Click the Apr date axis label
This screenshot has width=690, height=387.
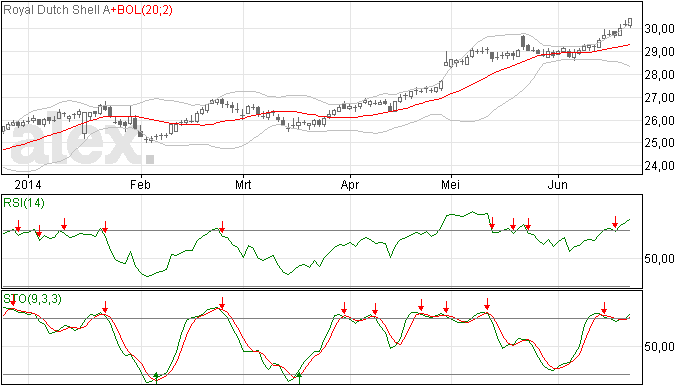click(350, 184)
